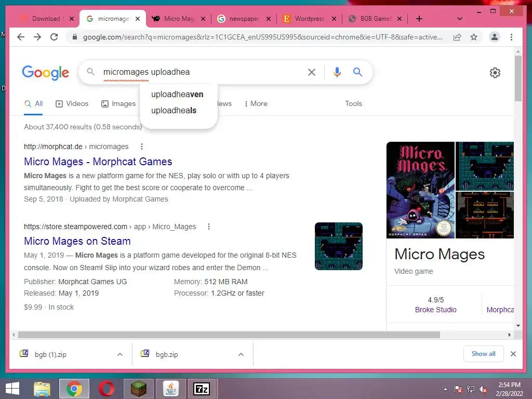Open Micro Mages box art image
Viewport: 532px width, 399px height.
point(420,190)
